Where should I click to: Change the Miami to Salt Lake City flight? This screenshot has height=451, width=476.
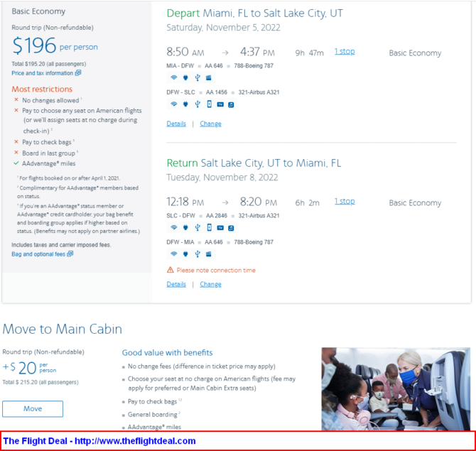210,124
